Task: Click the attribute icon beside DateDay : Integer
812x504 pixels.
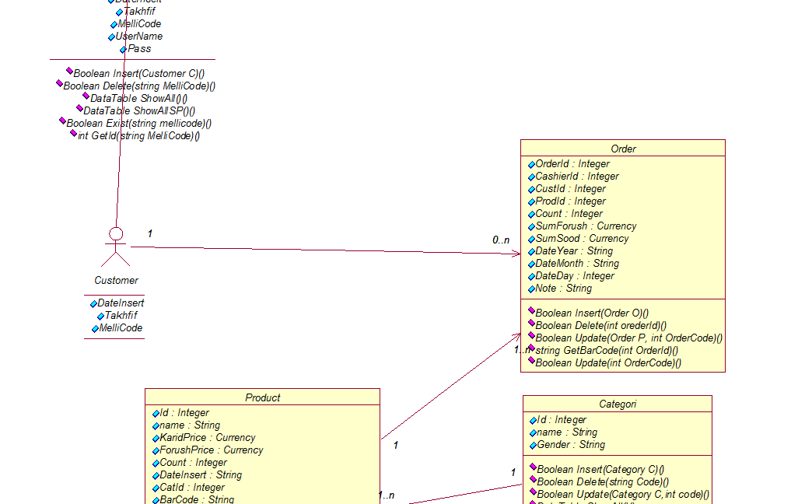Action: pyautogui.click(x=531, y=277)
